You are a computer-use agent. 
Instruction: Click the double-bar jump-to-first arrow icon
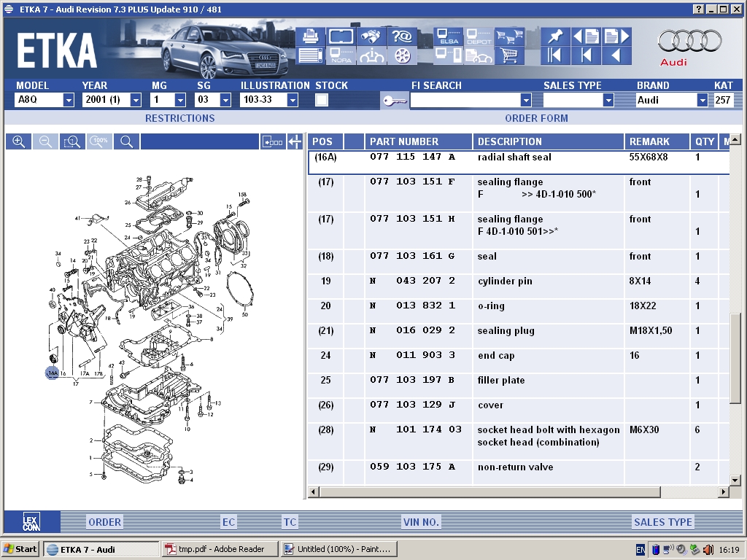(x=555, y=55)
